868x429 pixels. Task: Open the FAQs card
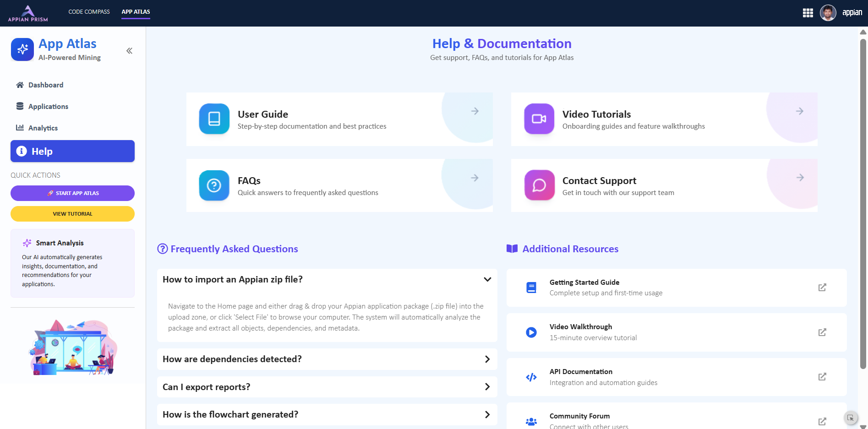339,185
